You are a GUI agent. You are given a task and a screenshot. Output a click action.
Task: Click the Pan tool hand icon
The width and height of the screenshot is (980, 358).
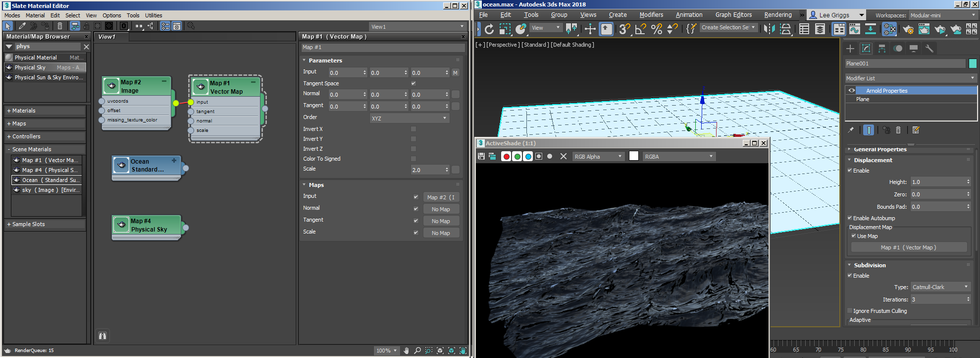point(406,351)
